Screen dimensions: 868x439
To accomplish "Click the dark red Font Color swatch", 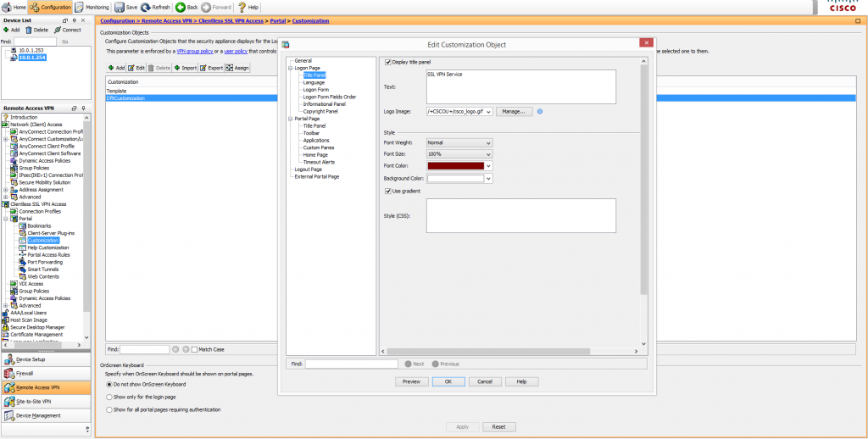I will [x=455, y=165].
